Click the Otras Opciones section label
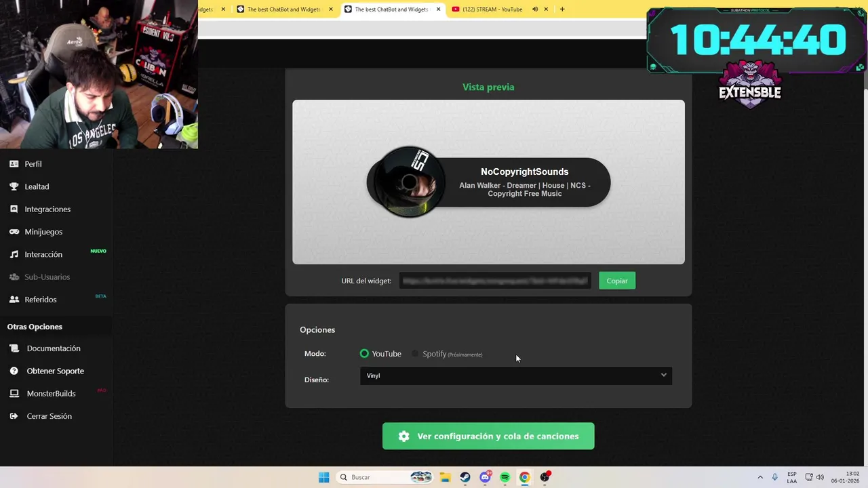868x488 pixels. pos(35,327)
